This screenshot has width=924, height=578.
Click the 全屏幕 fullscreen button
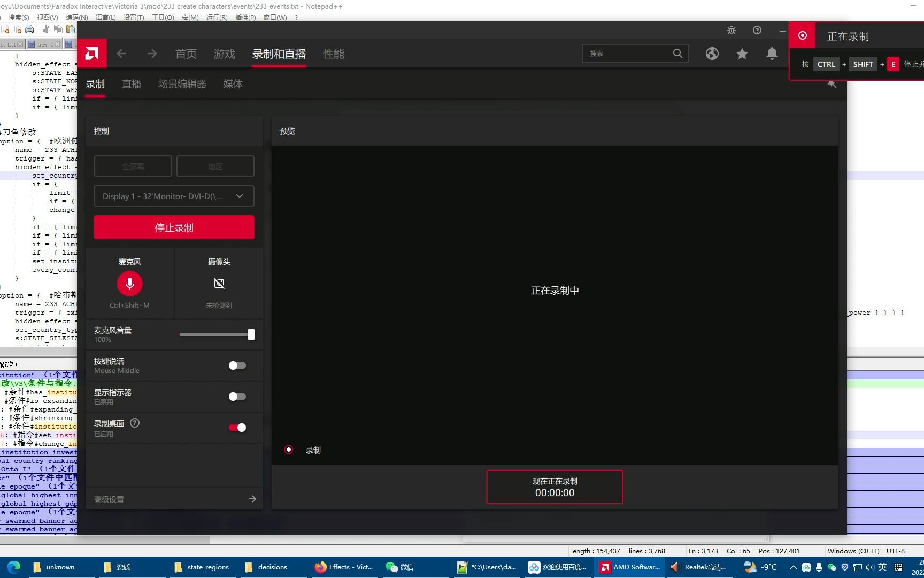pyautogui.click(x=133, y=166)
